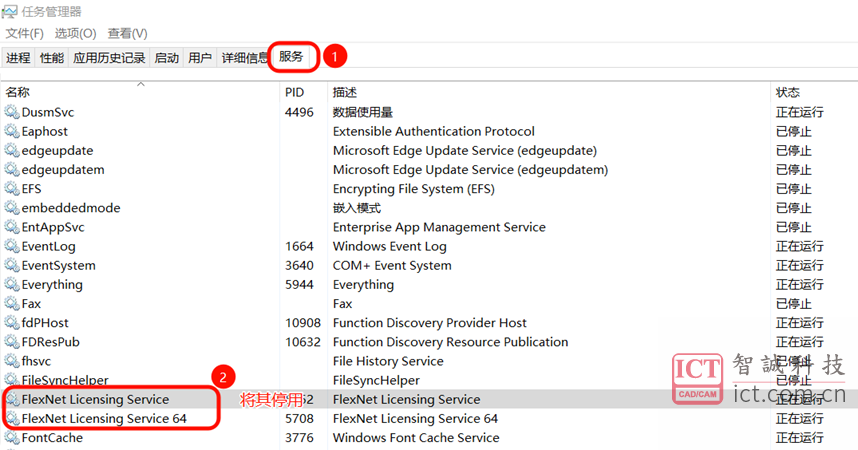
Task: Open the 文件(F) menu
Action: click(25, 34)
